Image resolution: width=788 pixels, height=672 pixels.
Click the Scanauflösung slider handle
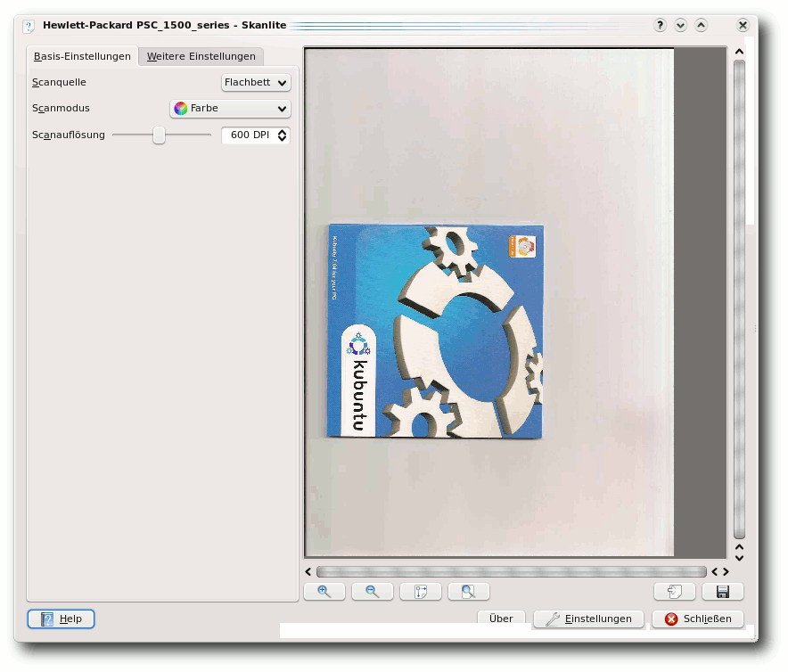(x=159, y=135)
